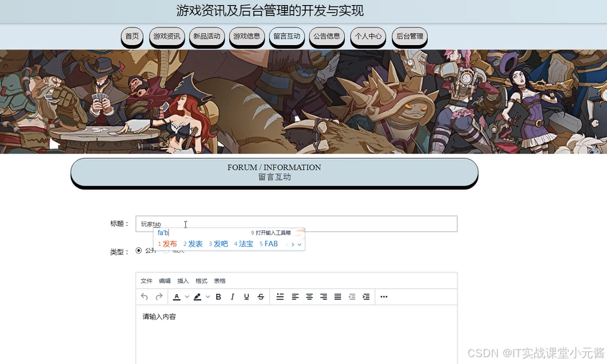Go to 首页 nav button
Viewport: 607px width, 364px height.
click(x=132, y=36)
